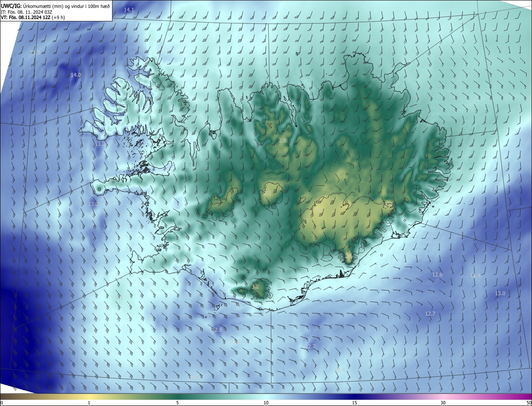This screenshot has width=532, height=406.
Task: Click the 2.8 value label
Action: click(x=283, y=141)
